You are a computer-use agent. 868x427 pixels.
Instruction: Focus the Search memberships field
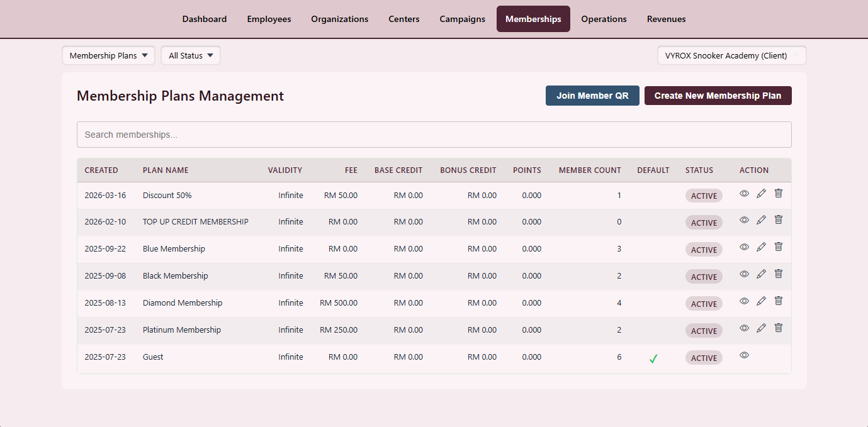coord(434,135)
